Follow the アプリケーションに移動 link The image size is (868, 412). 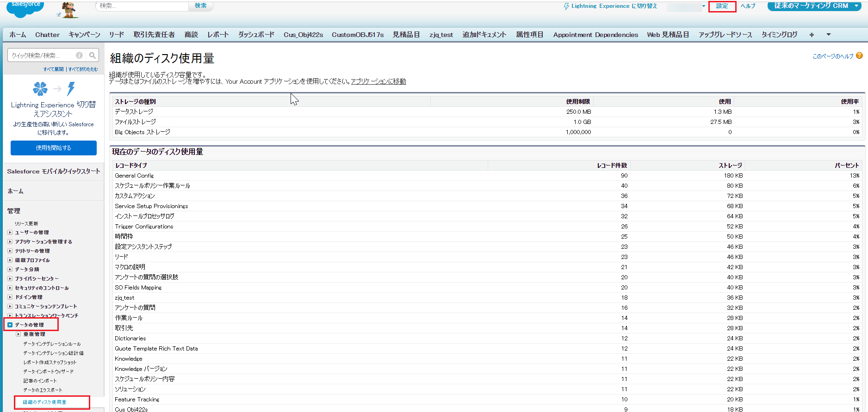coord(378,81)
